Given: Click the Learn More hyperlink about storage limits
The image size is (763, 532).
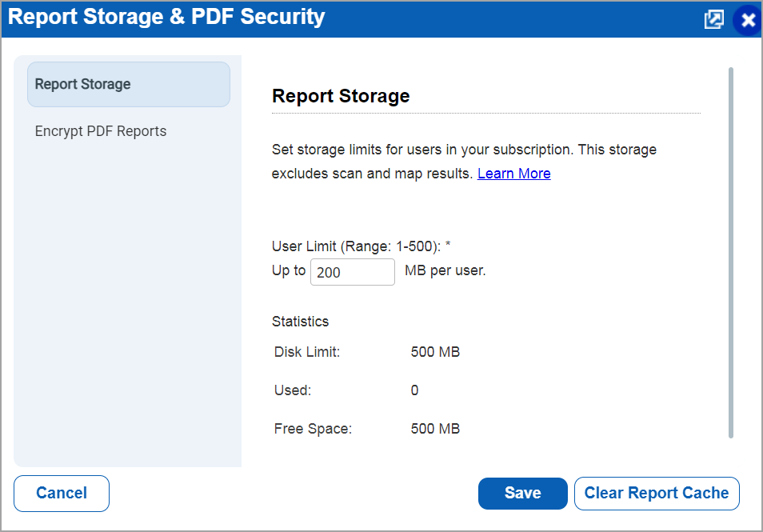Looking at the screenshot, I should point(513,173).
